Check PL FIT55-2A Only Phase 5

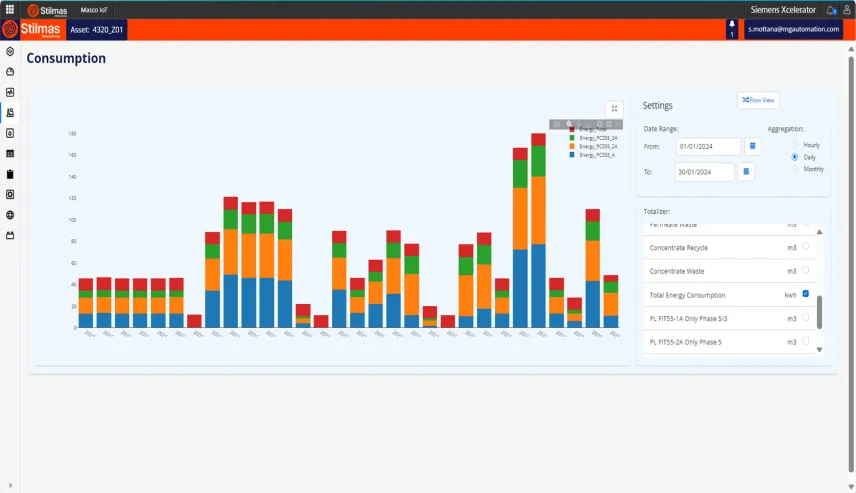click(806, 341)
